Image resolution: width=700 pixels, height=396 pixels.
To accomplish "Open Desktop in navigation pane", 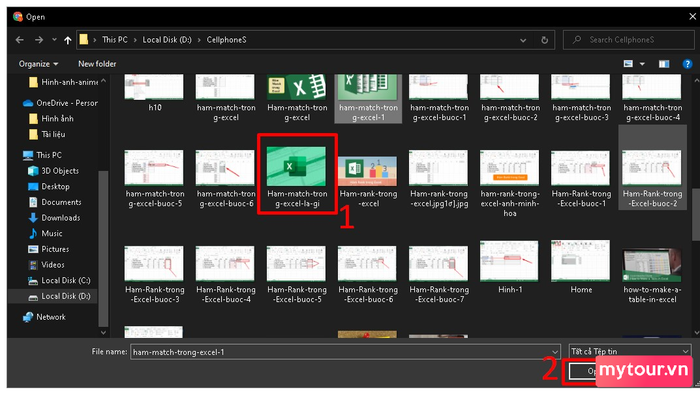I will pyautogui.click(x=49, y=187).
